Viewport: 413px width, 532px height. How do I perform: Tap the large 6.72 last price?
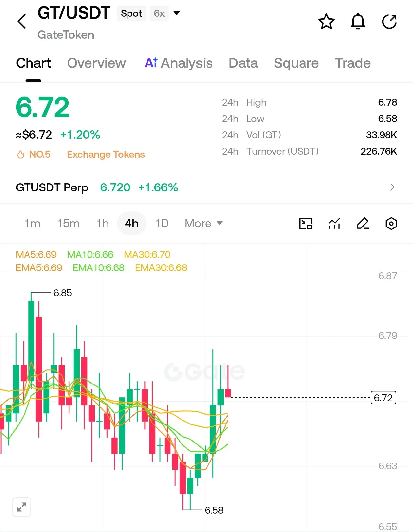(x=43, y=107)
